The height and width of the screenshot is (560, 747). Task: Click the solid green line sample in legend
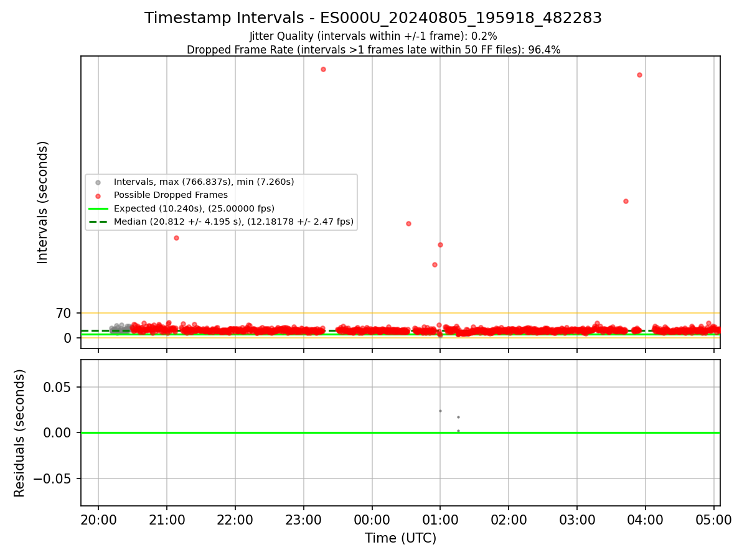click(98, 208)
